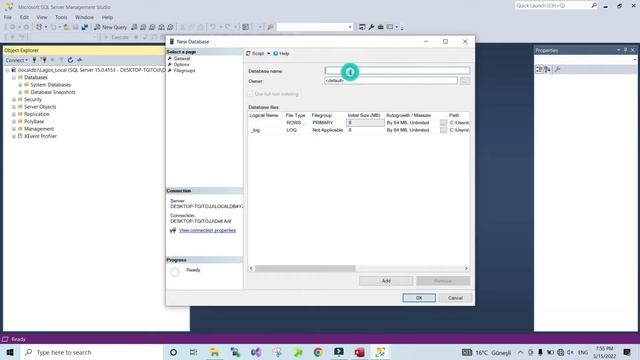Image resolution: width=640 pixels, height=360 pixels.
Task: Click autogrowth ellipsis button for LOG file
Action: tap(443, 130)
